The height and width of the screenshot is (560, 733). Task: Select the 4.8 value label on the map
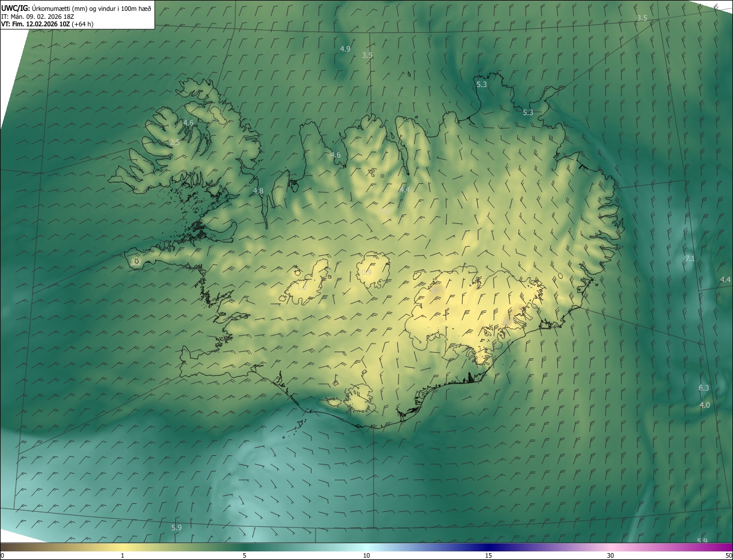click(x=258, y=191)
